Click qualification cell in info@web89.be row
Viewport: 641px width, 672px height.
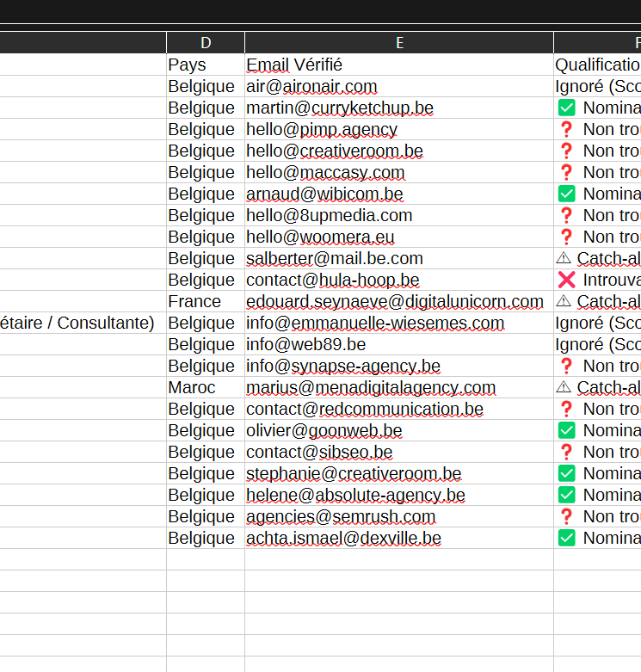click(598, 344)
